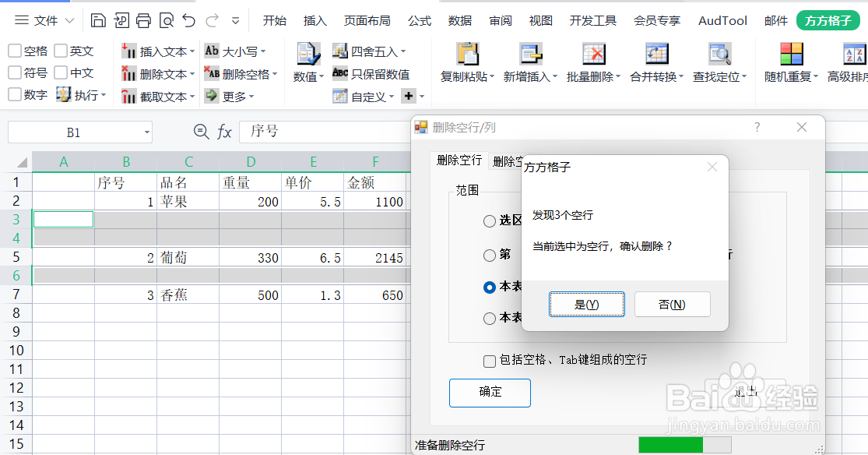Toggle the 符号 checkbox

(15, 72)
